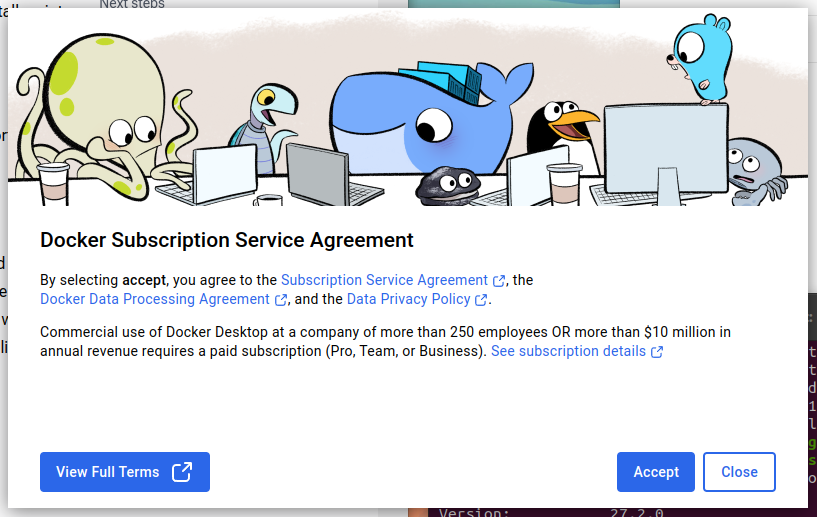This screenshot has height=517, width=817.
Task: Open the Data Privacy Policy link
Action: click(x=408, y=299)
